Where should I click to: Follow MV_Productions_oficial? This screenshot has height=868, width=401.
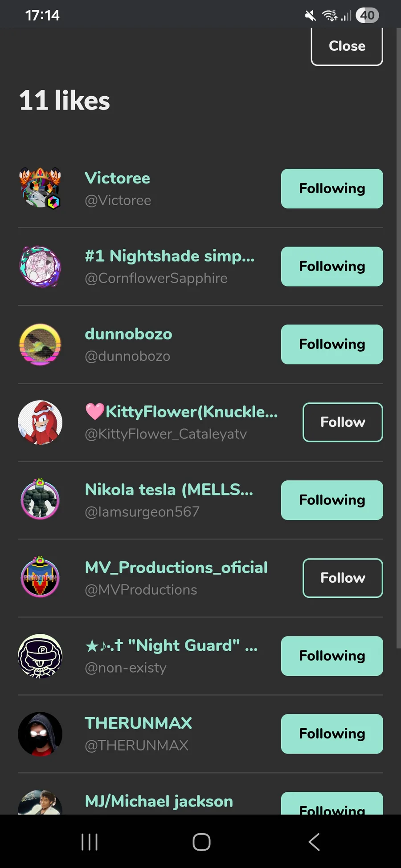point(343,578)
